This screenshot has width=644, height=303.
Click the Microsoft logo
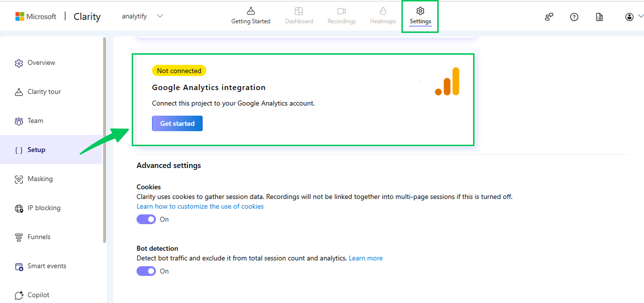[36, 16]
